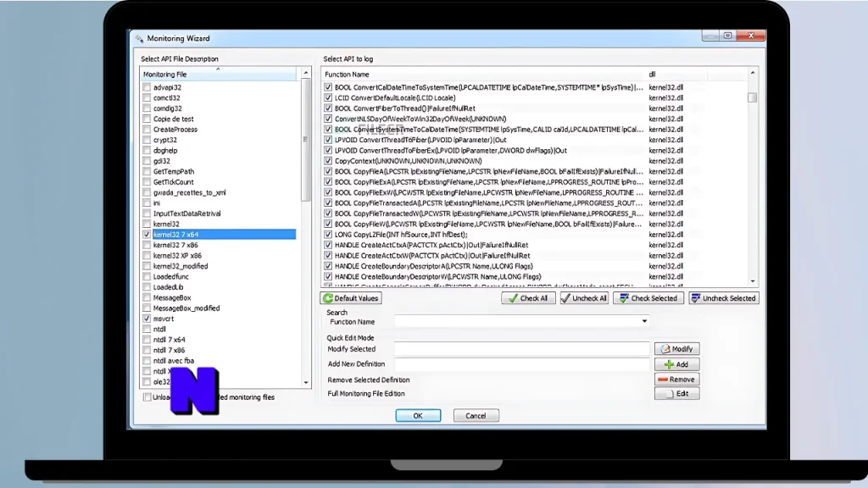The image size is (868, 488).
Task: Select the ntdll avec fba row
Action: (219, 361)
